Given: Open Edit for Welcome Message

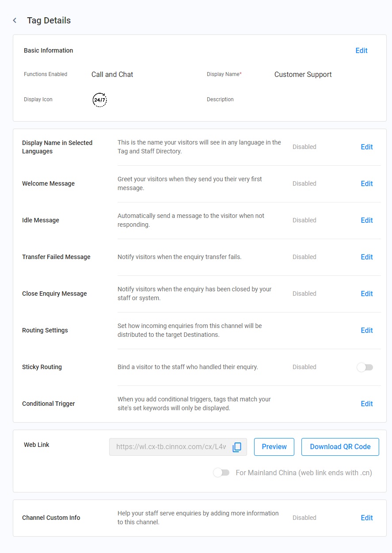Looking at the screenshot, I should coord(367,183).
